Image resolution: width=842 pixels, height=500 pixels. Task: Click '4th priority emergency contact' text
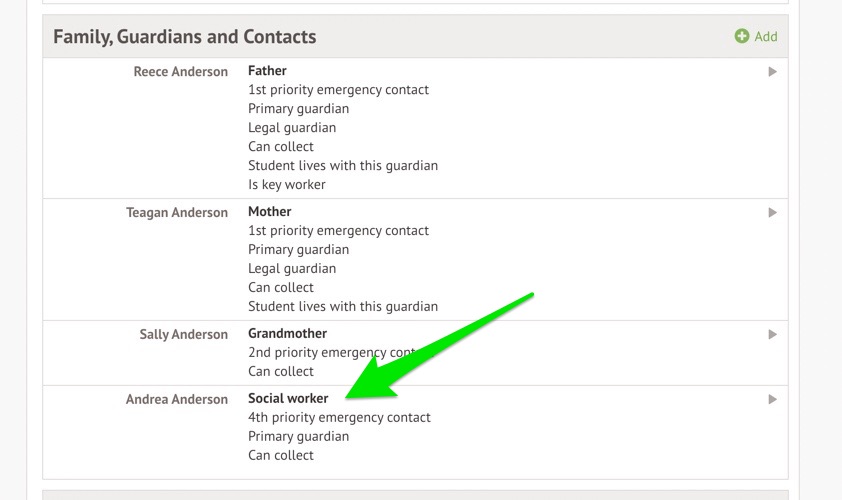(339, 418)
